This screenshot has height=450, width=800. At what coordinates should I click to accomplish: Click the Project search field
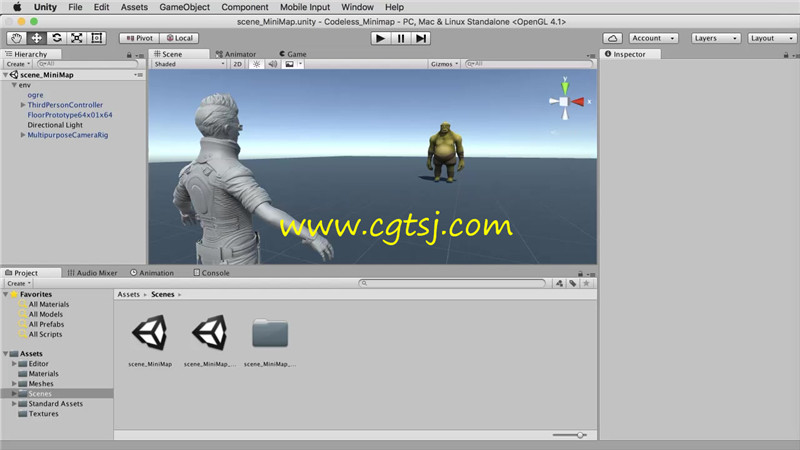(453, 283)
